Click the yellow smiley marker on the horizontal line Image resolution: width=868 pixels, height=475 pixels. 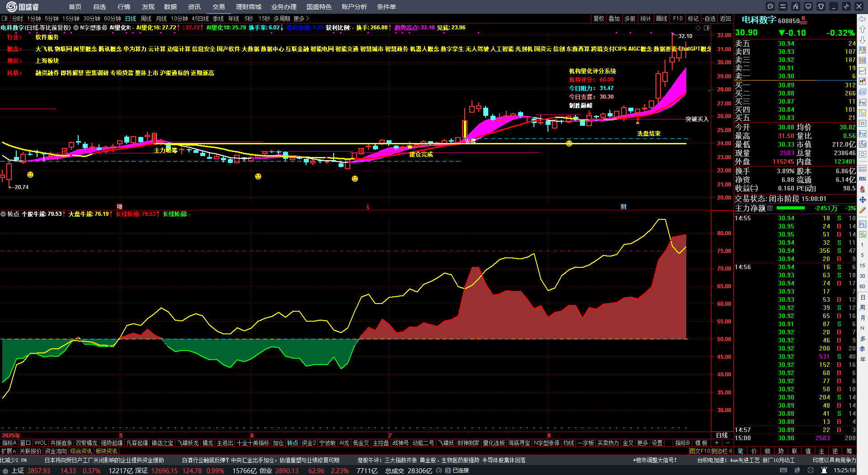[x=569, y=143]
